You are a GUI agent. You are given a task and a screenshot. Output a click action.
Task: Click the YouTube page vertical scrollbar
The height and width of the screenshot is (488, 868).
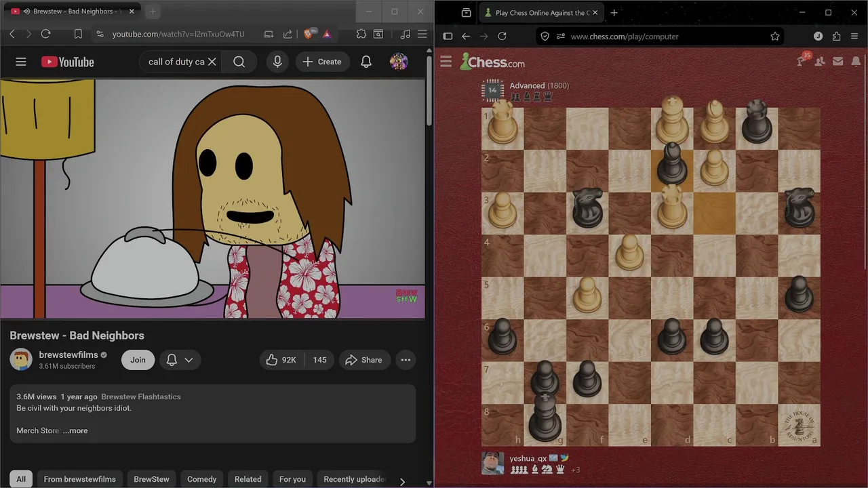(x=429, y=90)
